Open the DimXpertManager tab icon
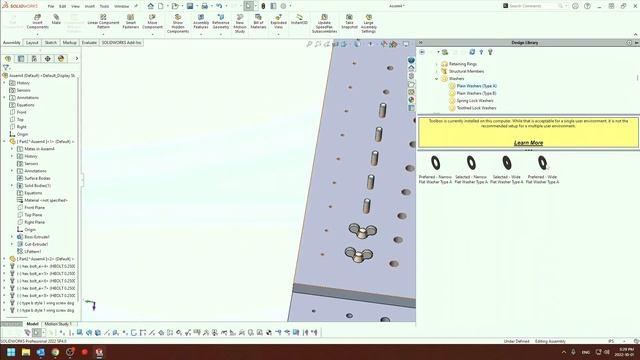Image resolution: width=640 pixels, height=360 pixels. 48,59
